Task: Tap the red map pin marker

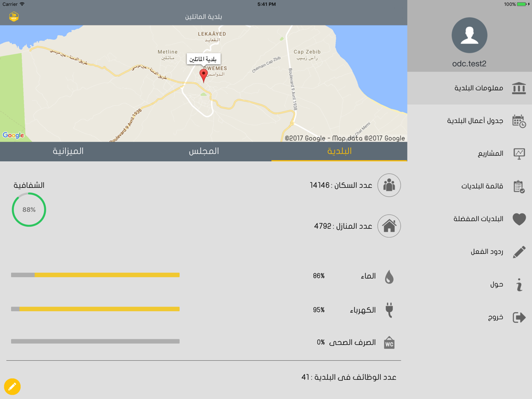Action: tap(204, 76)
